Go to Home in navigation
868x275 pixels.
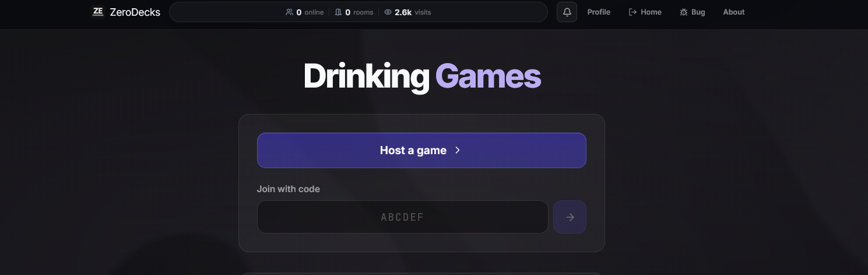point(645,12)
